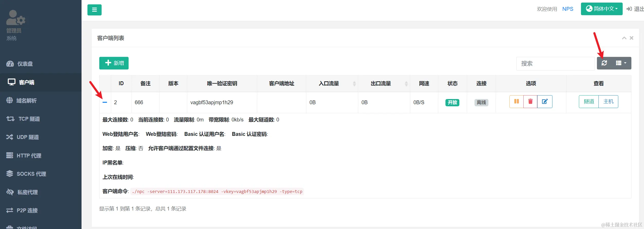Refresh the client list table
The image size is (644, 229).
(604, 63)
